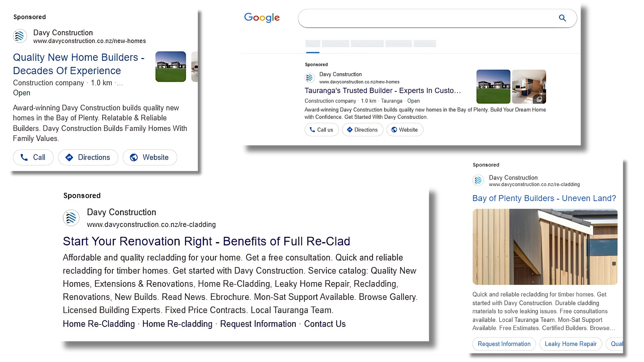Open the Quality New Home Builders headline
The image size is (644, 362).
point(78,64)
